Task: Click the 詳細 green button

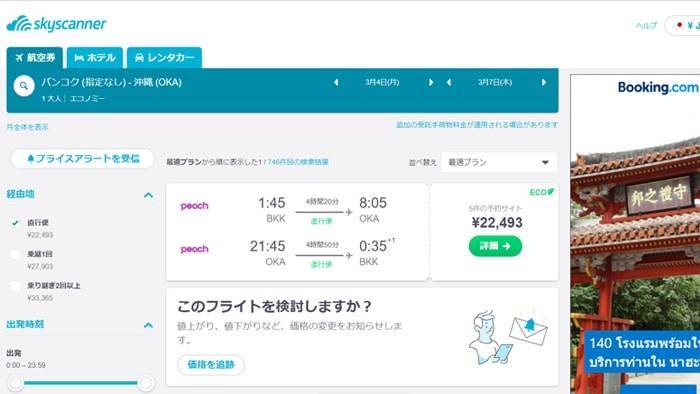Action: [495, 246]
